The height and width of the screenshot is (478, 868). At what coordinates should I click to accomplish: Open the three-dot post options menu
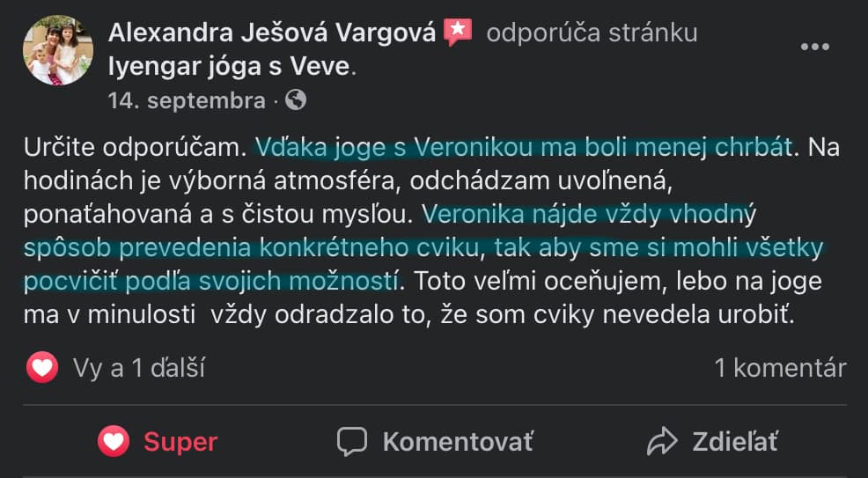[814, 47]
